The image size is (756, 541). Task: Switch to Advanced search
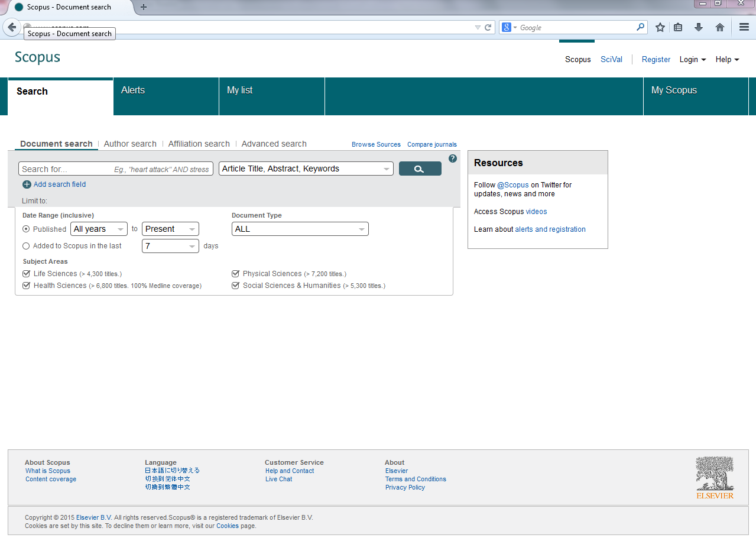[274, 144]
